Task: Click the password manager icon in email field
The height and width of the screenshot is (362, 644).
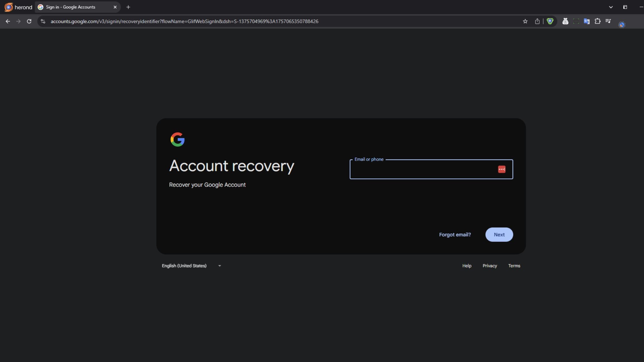Action: [x=502, y=169]
